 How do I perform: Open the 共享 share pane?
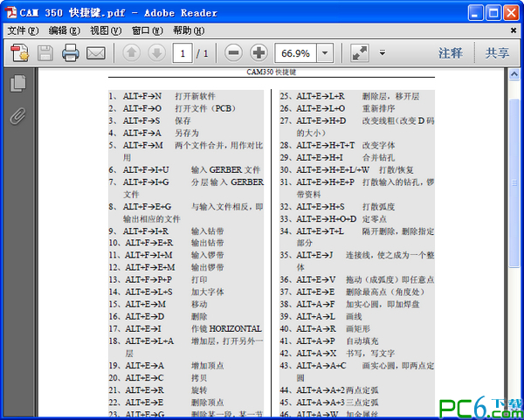(498, 53)
